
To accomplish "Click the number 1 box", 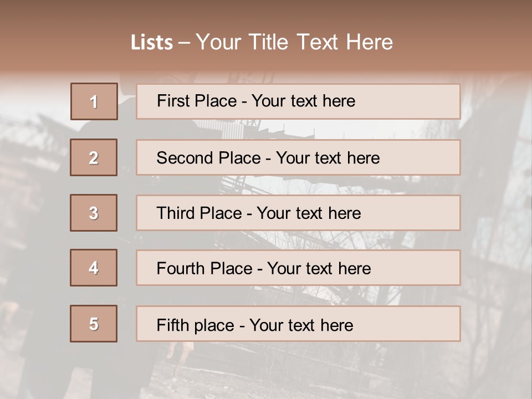I will (94, 101).
